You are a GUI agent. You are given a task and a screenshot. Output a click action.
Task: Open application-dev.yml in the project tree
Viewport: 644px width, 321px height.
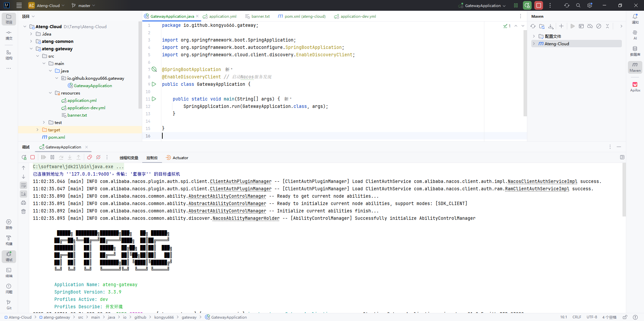[86, 108]
